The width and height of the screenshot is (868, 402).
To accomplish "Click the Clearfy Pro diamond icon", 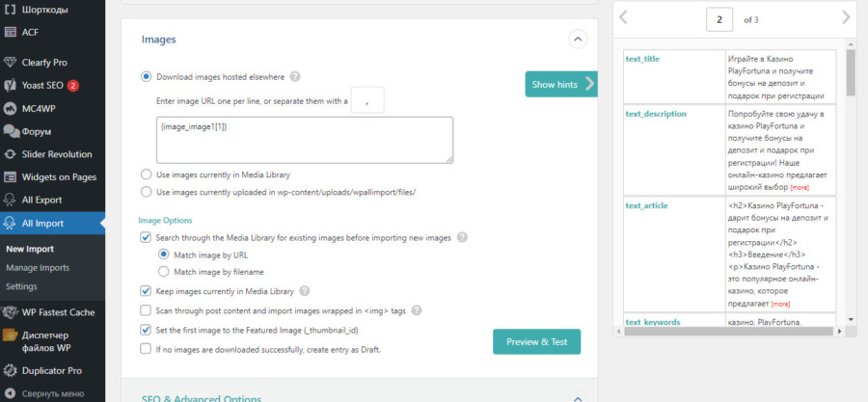I will click(x=10, y=63).
